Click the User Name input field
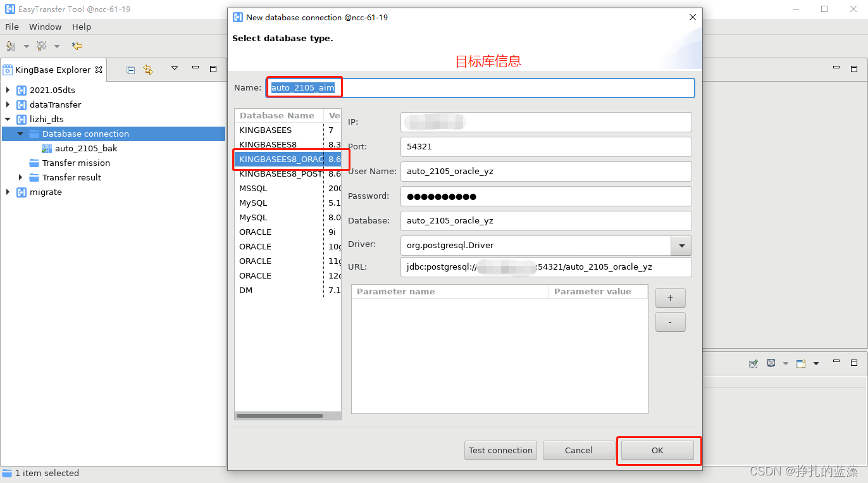This screenshot has width=868, height=483. (x=546, y=171)
